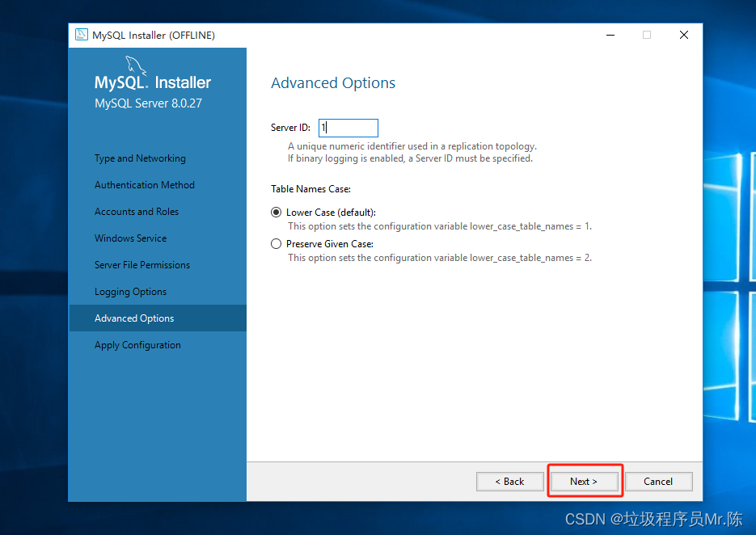Click the Cancel button

(658, 482)
